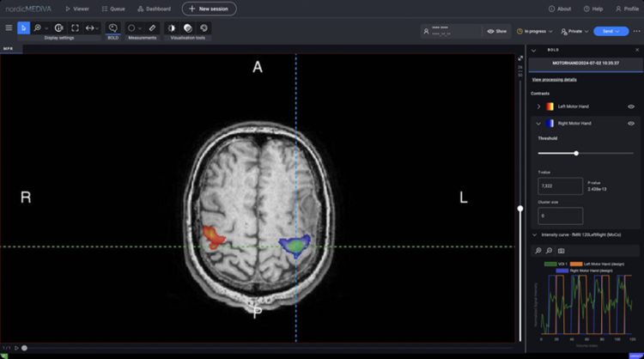
Task: Select the pointer cursor tool
Action: pyautogui.click(x=23, y=27)
